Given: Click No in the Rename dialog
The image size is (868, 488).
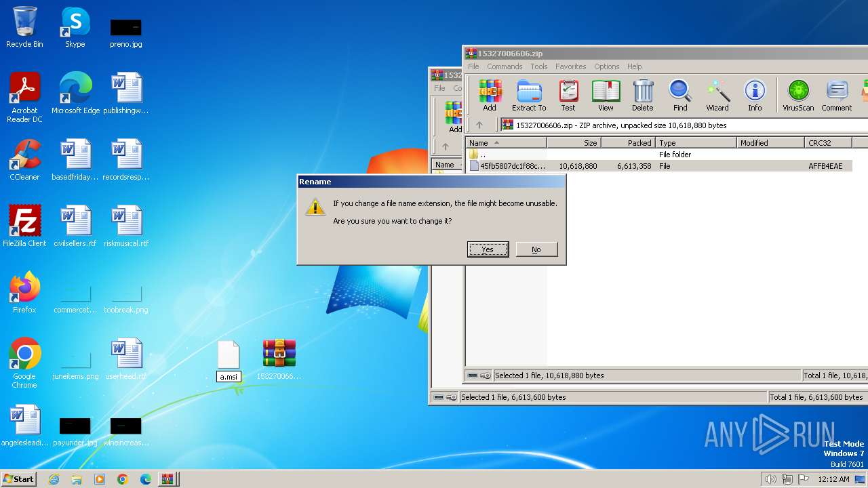Looking at the screenshot, I should [536, 249].
